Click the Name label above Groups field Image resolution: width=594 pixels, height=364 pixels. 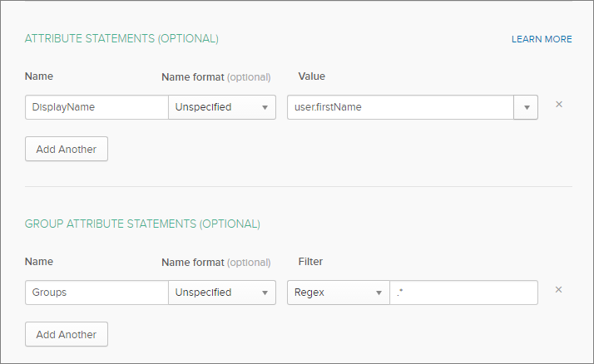click(39, 262)
